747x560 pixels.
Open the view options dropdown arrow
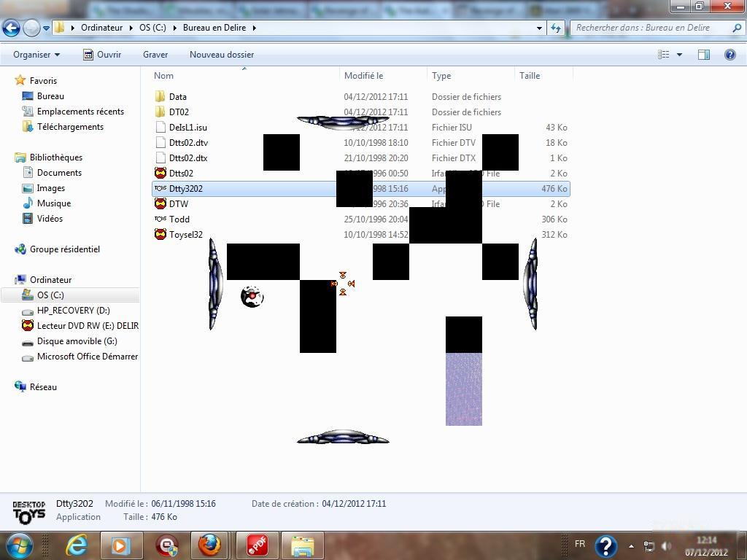coord(679,55)
